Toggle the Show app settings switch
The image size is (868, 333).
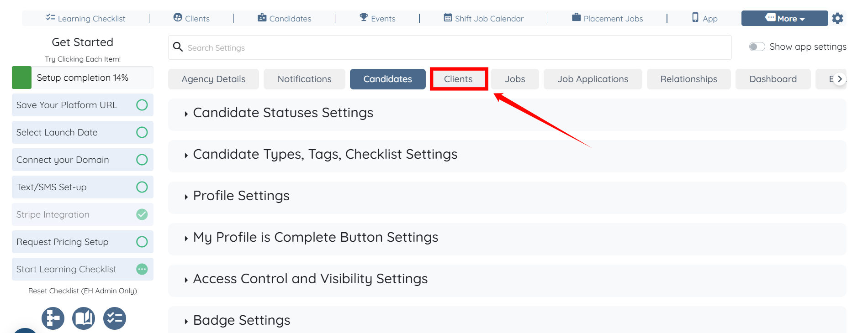pos(757,47)
